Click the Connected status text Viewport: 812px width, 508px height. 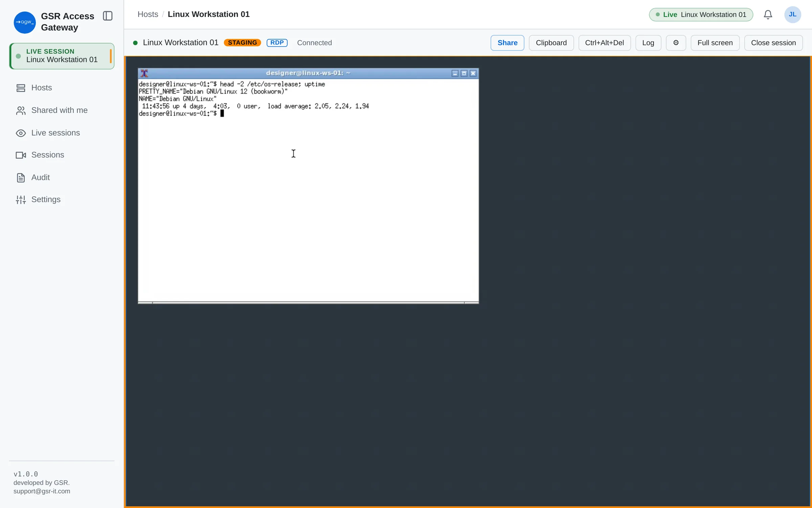pos(314,43)
